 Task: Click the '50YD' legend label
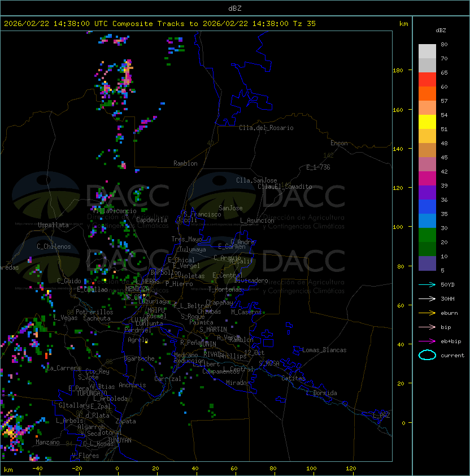coord(447,284)
